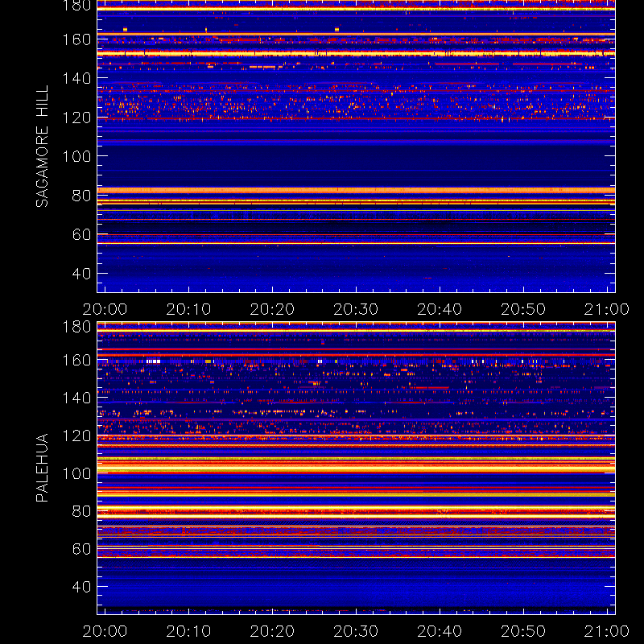
Task: Click 100 tick on Palehua axis
Action: pos(76,473)
